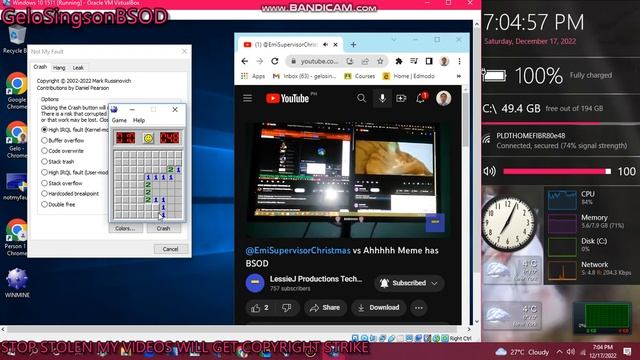This screenshot has height=360, width=640.
Task: Open more video actions ellipsis
Action: [419, 308]
